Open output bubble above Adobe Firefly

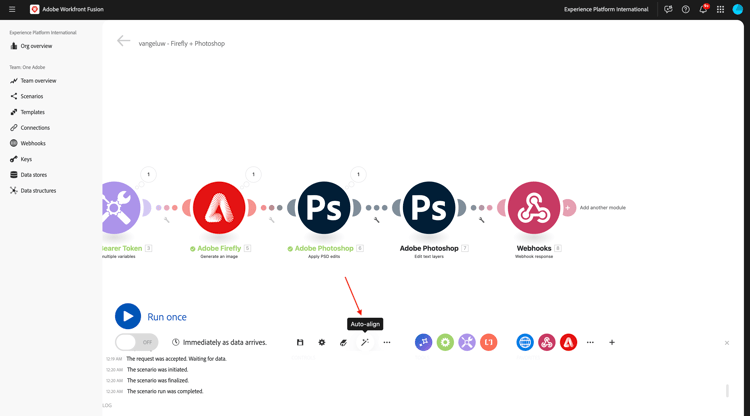pyautogui.click(x=254, y=175)
